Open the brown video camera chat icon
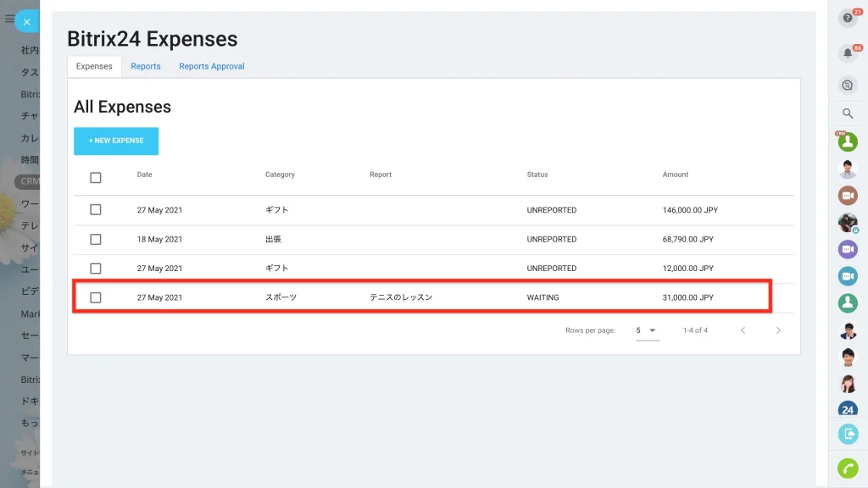The height and width of the screenshot is (488, 868). click(x=848, y=196)
